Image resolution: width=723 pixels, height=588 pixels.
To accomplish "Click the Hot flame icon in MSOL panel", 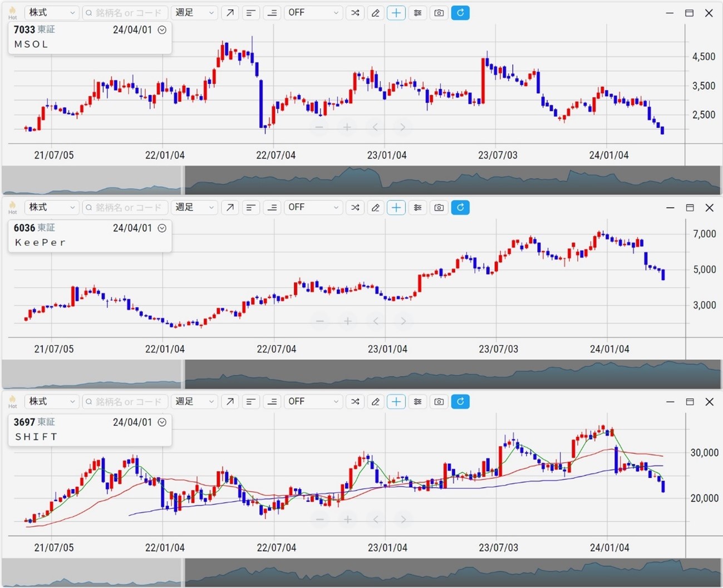I will point(12,13).
